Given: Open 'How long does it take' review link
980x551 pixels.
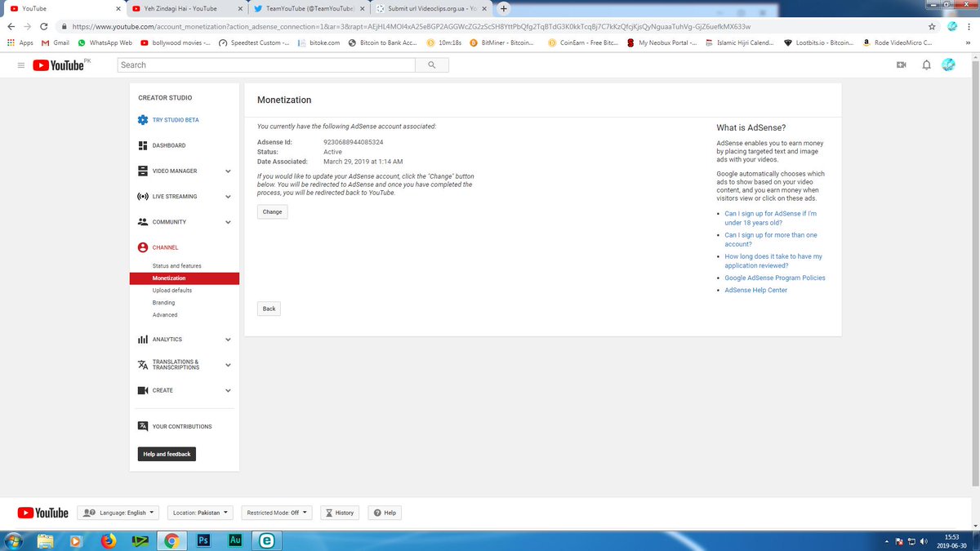Looking at the screenshot, I should (773, 260).
